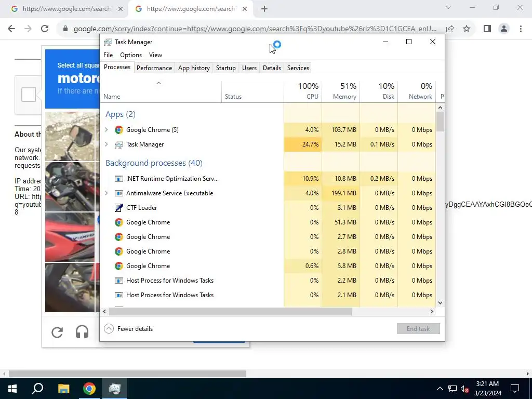The width and height of the screenshot is (532, 399).
Task: Click the taskbar clock and date
Action: pyautogui.click(x=487, y=389)
